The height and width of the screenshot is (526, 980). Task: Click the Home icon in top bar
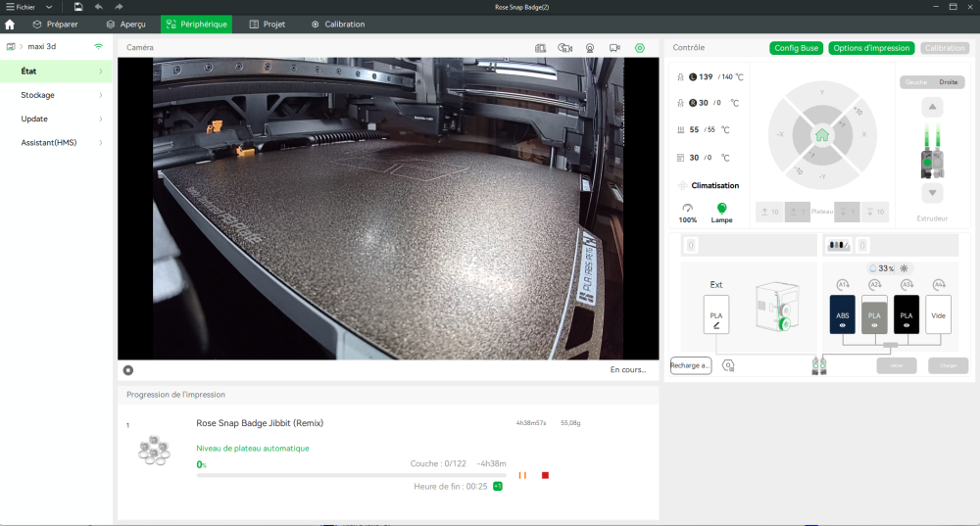coord(10,24)
